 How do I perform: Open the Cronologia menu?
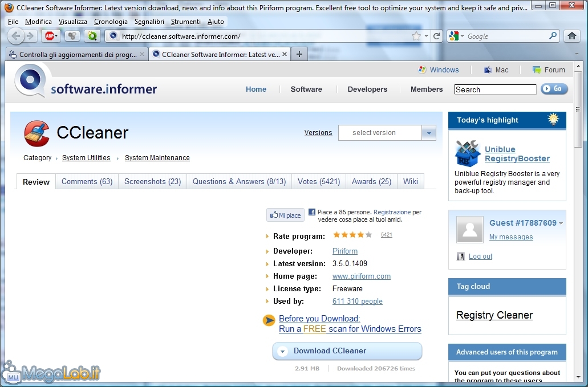(111, 22)
